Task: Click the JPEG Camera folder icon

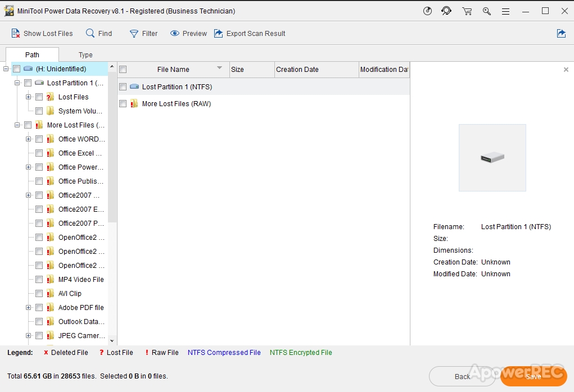Action: [50, 335]
